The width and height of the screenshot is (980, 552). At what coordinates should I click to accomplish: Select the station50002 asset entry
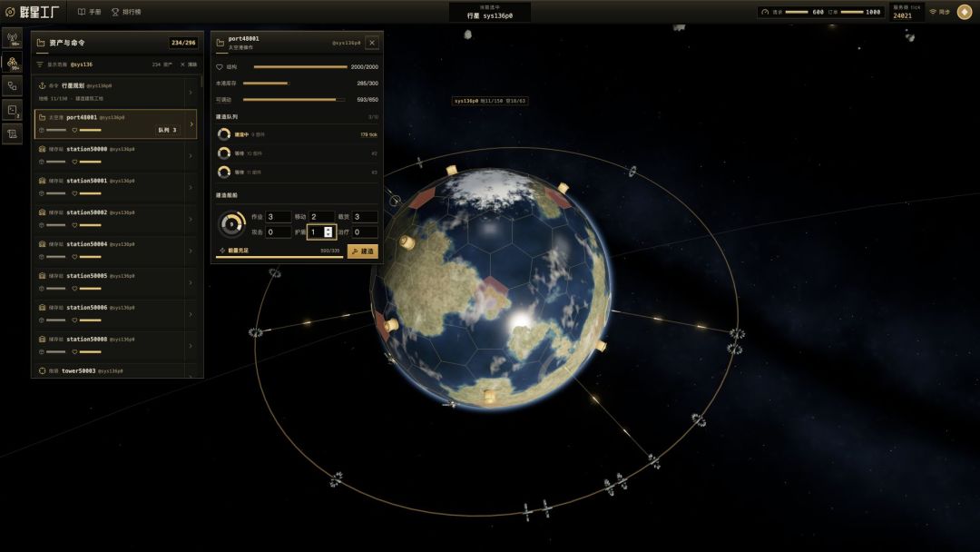115,220
